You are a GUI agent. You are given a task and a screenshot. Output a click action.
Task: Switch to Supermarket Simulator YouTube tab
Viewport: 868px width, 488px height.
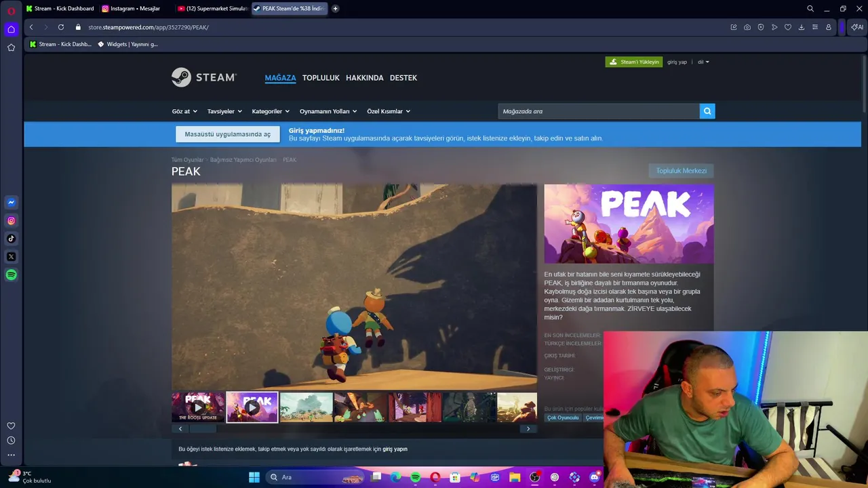pyautogui.click(x=212, y=9)
